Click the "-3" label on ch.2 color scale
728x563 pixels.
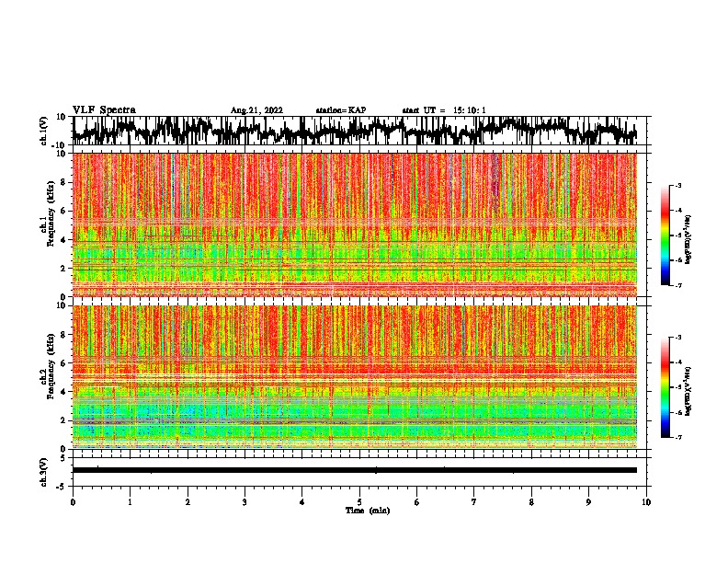[677, 338]
